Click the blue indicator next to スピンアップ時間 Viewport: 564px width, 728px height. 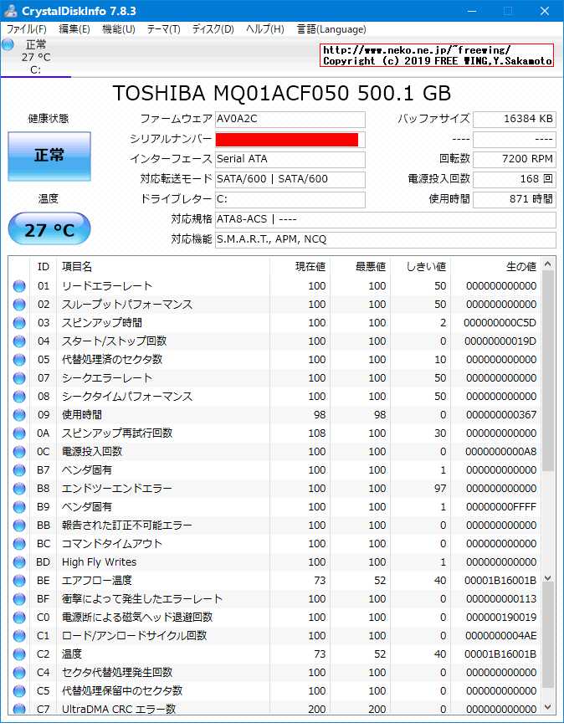coord(20,323)
